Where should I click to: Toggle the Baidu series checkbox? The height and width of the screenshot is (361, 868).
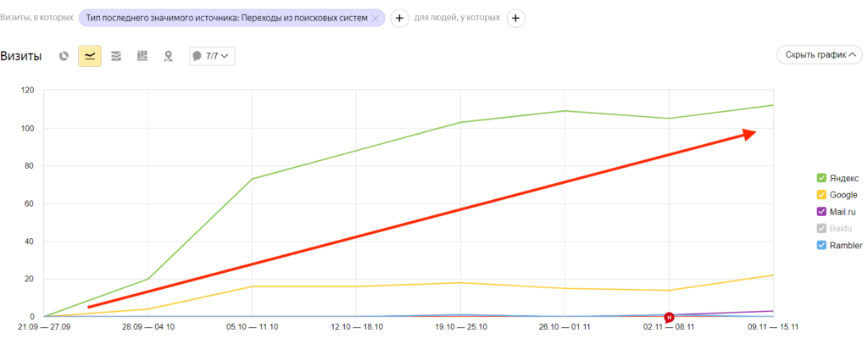tap(822, 229)
